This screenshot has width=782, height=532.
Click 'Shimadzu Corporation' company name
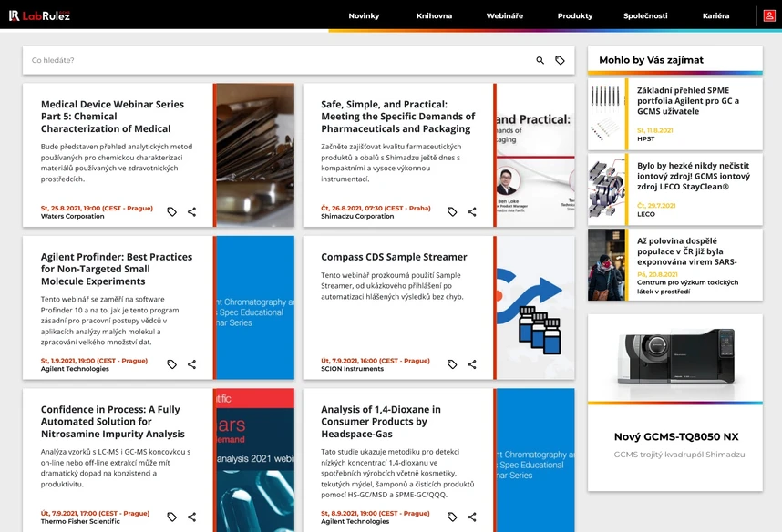[x=357, y=217]
